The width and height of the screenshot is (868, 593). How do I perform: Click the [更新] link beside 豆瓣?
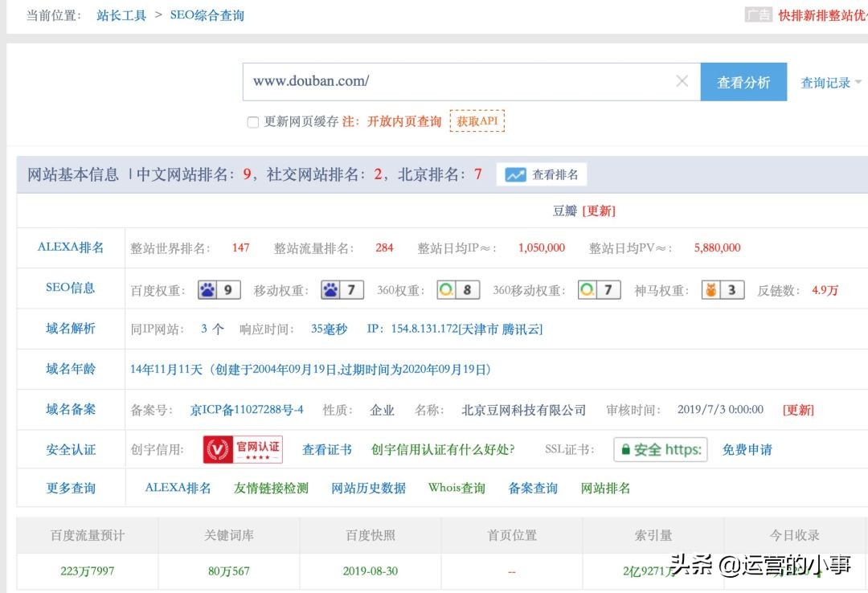point(598,211)
